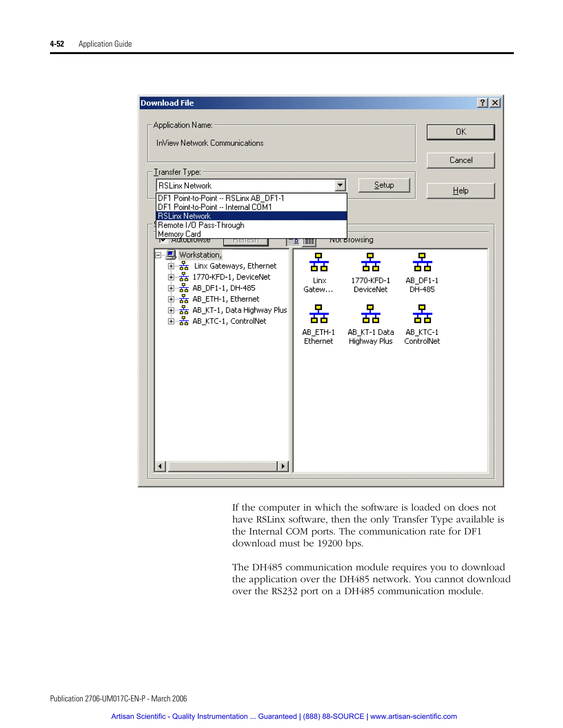Select the 1770-KFD-1 DeviceNet large icon
The width and height of the screenshot is (563, 728).
point(371,262)
